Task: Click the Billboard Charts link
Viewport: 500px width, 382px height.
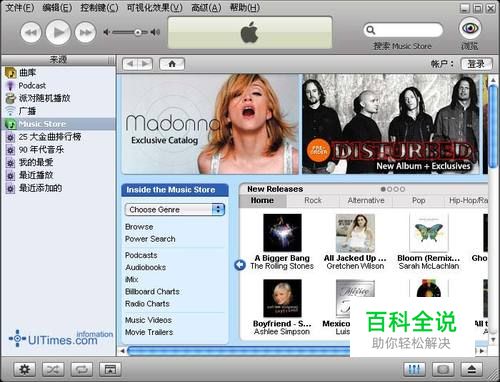Action: tap(152, 291)
